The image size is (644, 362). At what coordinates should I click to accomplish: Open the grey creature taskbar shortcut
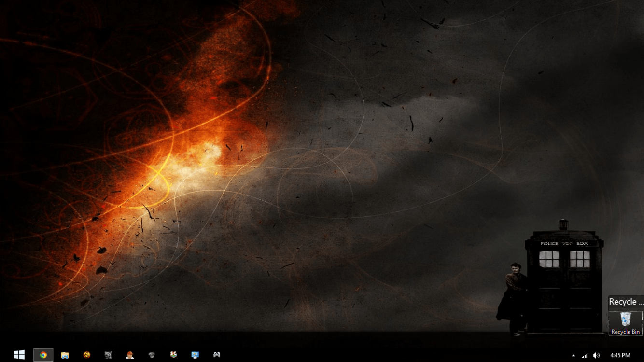(152, 355)
